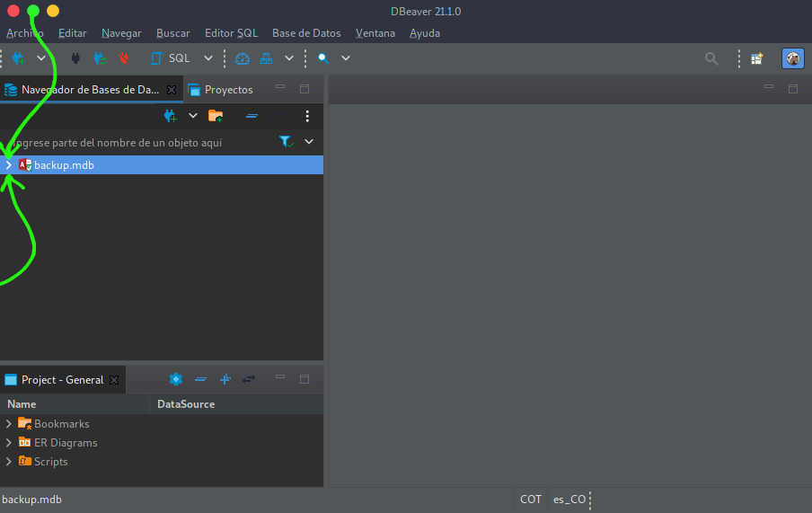Maximize the editor area
This screenshot has width=812, height=513.
click(x=793, y=89)
